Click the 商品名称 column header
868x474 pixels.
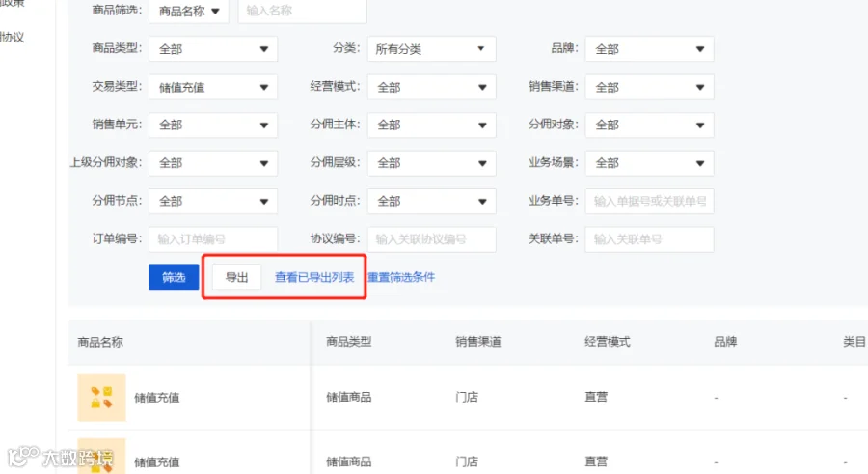[x=100, y=342]
